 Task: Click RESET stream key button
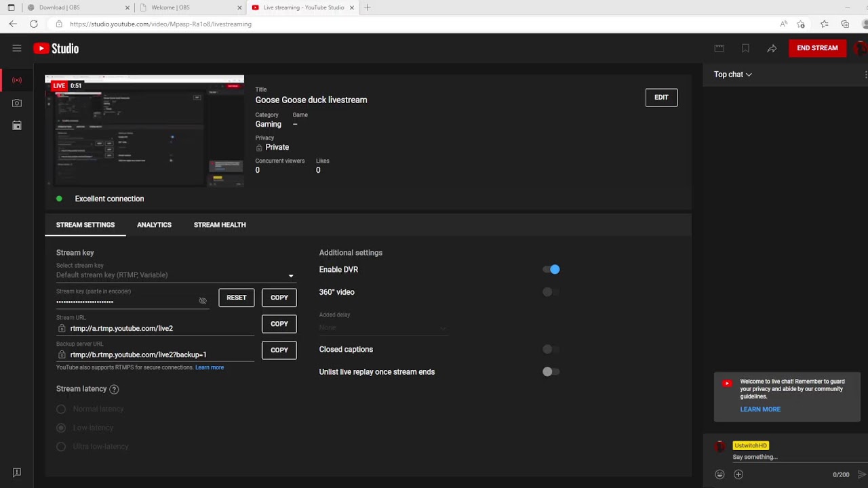point(237,298)
